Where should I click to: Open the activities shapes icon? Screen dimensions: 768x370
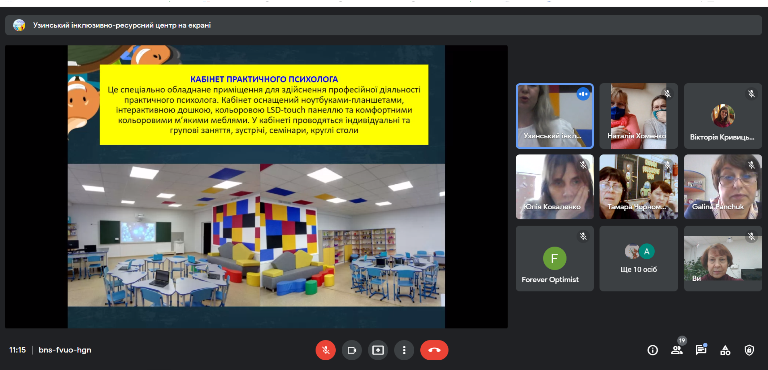[x=725, y=350]
